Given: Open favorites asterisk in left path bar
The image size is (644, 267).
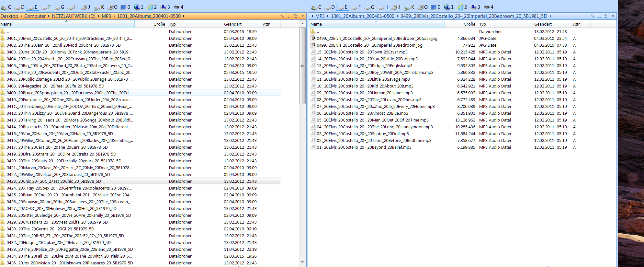Looking at the screenshot, I should (x=303, y=16).
